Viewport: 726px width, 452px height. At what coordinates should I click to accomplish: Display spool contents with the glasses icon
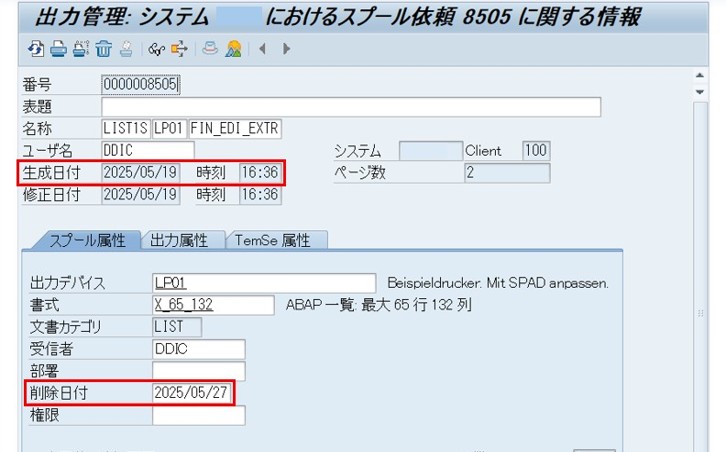click(x=156, y=49)
